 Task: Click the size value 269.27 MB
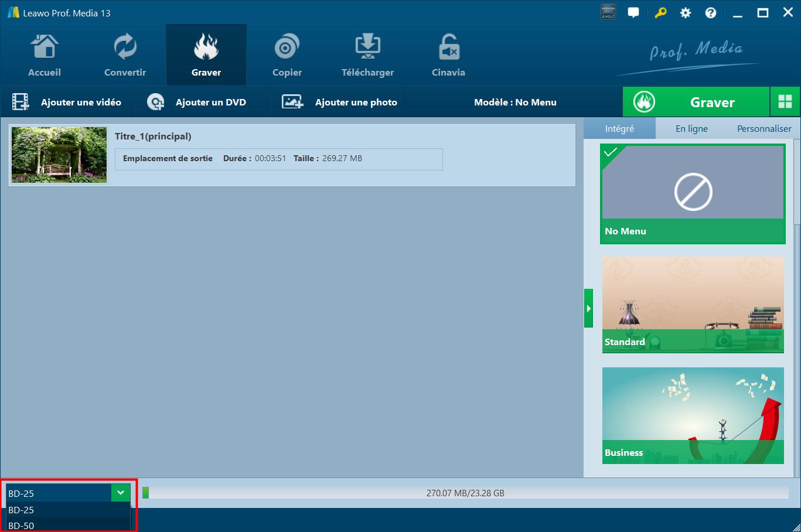342,158
